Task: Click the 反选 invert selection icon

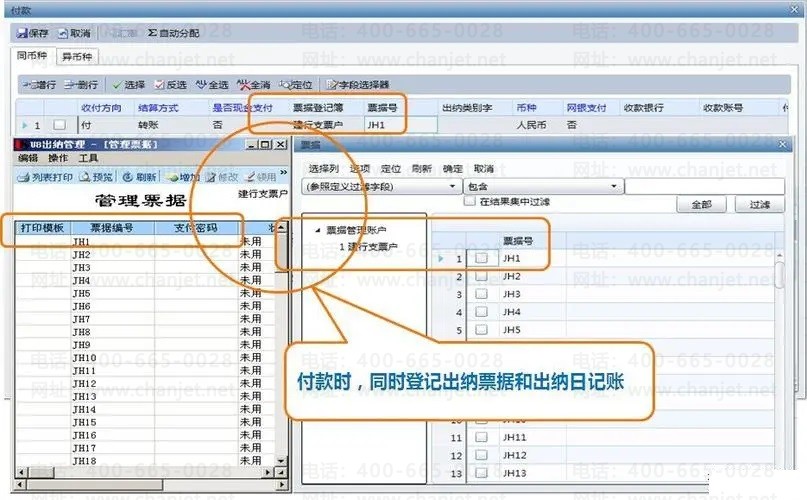Action: [x=160, y=84]
